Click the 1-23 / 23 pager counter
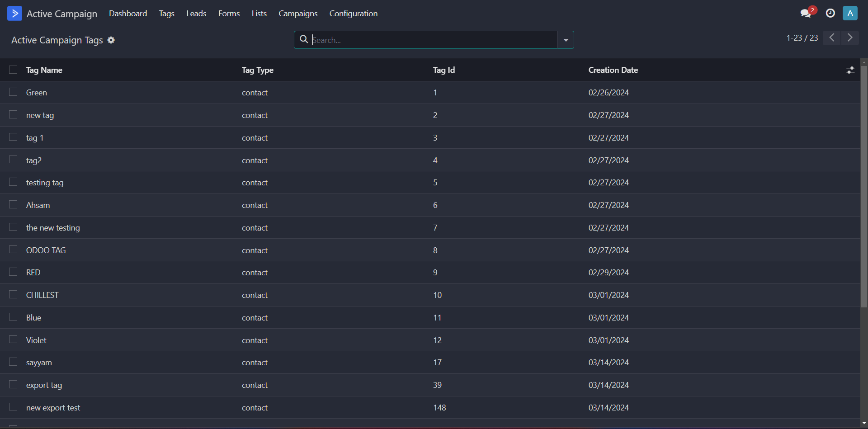This screenshot has width=868, height=429. click(802, 38)
